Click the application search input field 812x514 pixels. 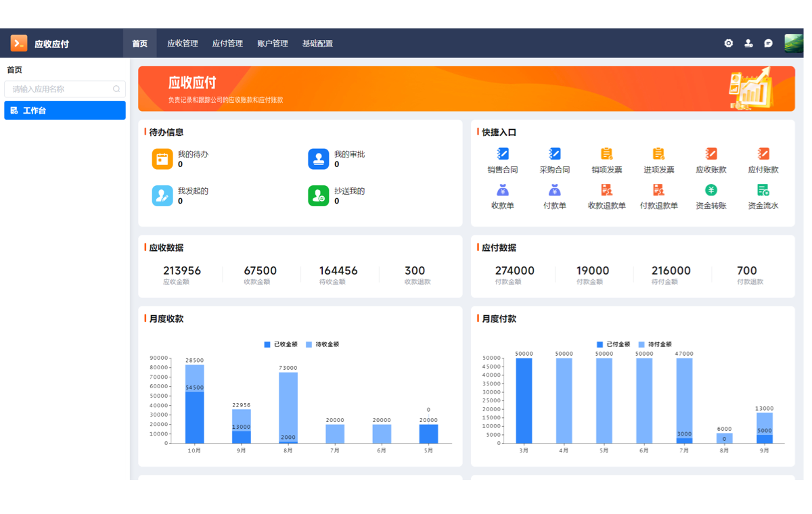(x=65, y=89)
